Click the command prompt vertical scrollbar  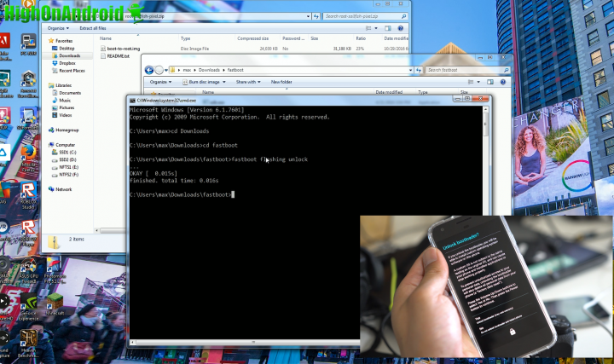tap(486, 170)
